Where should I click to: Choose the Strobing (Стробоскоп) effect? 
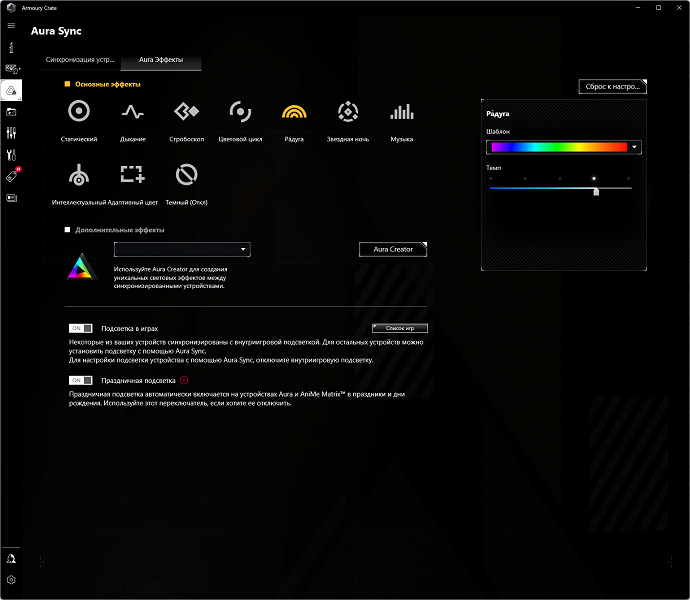click(x=186, y=113)
